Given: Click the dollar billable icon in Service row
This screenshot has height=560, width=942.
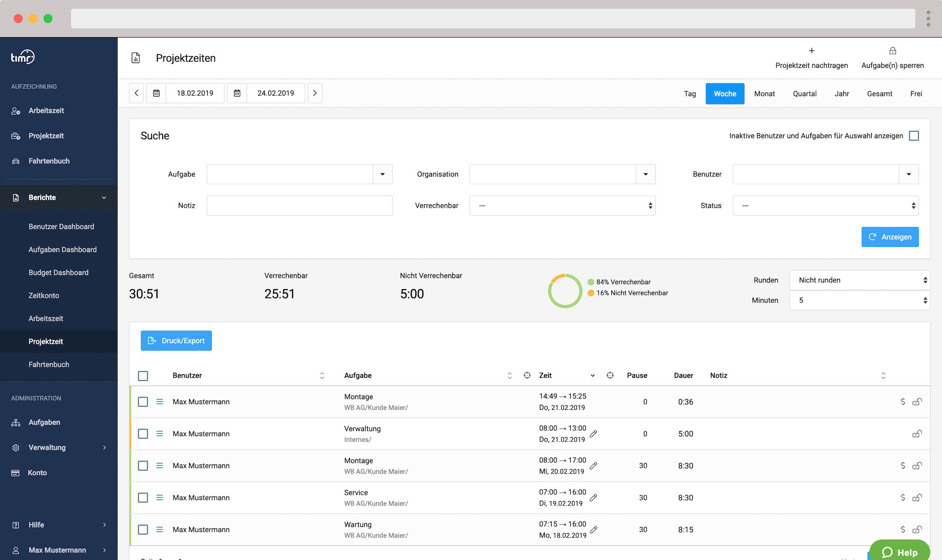Looking at the screenshot, I should tap(903, 497).
